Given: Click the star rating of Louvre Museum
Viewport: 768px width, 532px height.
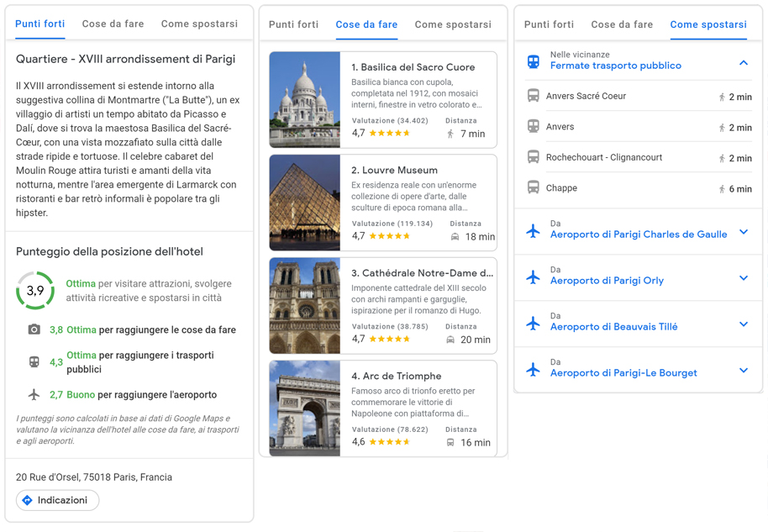Looking at the screenshot, I should (x=389, y=235).
